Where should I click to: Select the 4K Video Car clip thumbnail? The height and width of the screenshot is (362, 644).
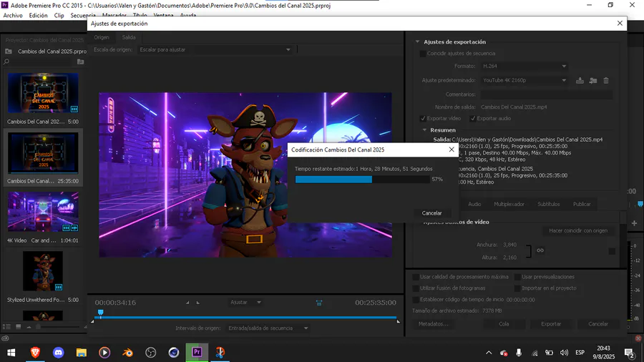[43, 212]
